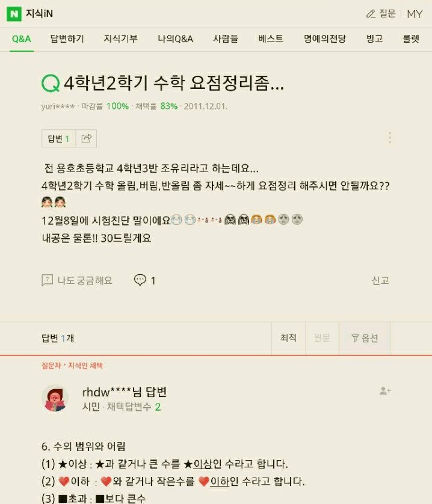
Task: Open comments via speech bubble icon
Action: click(140, 280)
